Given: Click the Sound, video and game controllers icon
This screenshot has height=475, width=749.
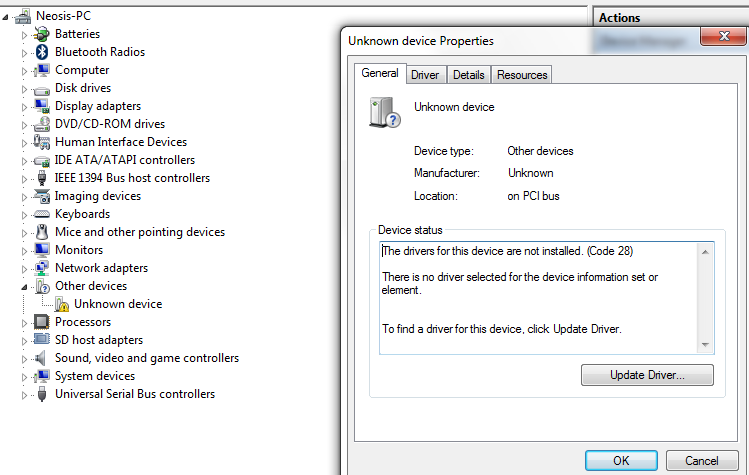Looking at the screenshot, I should (x=41, y=358).
